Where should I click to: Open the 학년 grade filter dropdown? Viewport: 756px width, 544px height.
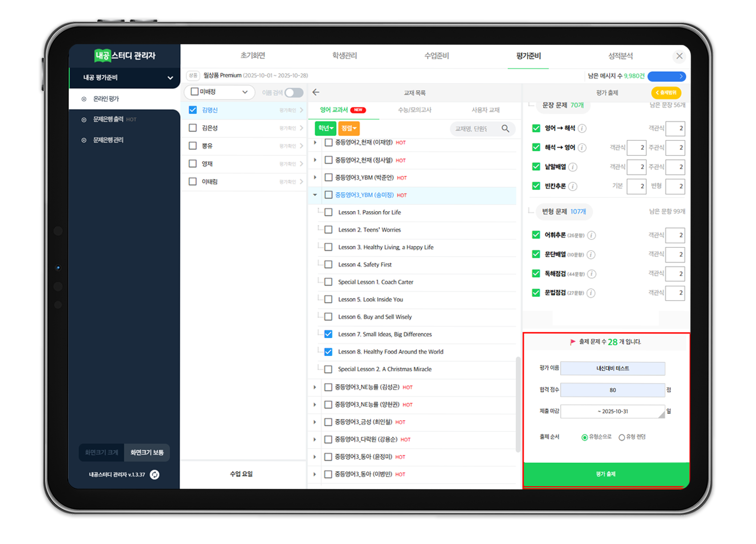click(325, 128)
